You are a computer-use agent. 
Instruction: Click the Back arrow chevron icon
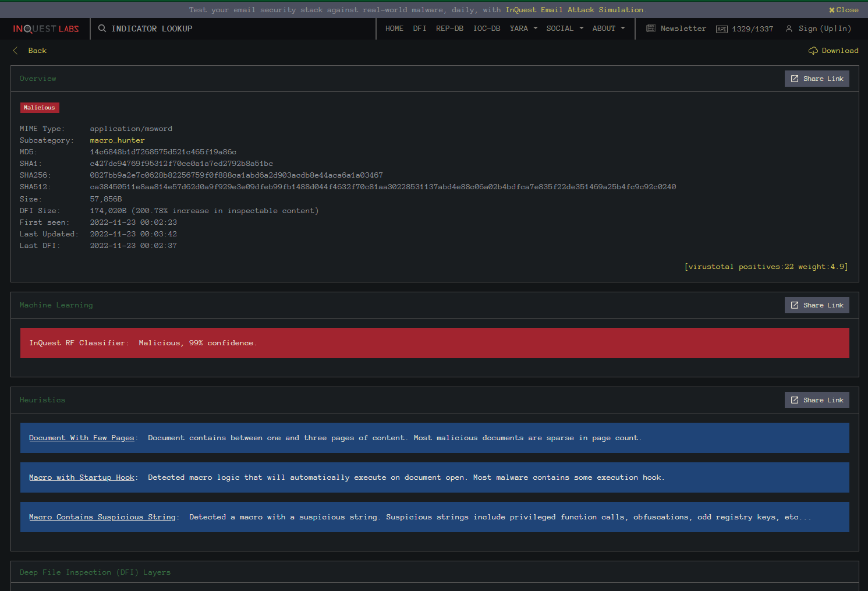point(15,51)
